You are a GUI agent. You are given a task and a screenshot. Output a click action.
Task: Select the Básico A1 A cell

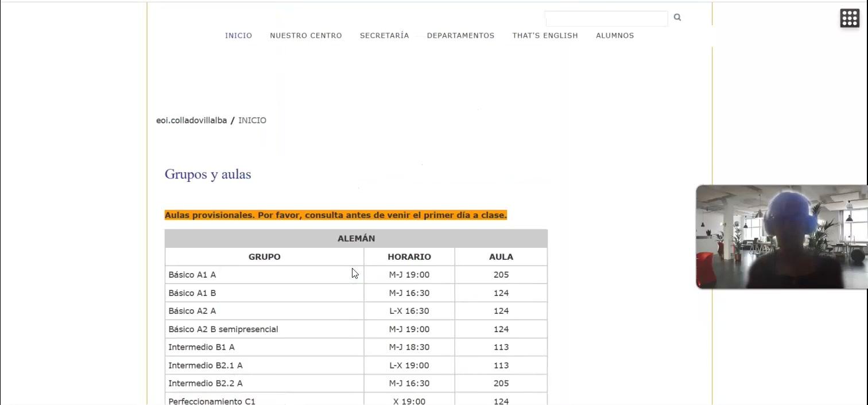(264, 275)
